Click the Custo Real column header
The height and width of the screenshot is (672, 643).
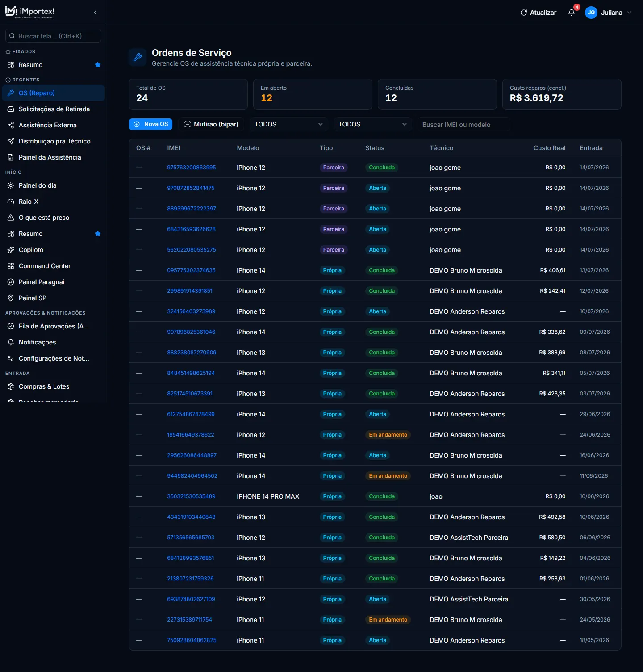(549, 148)
